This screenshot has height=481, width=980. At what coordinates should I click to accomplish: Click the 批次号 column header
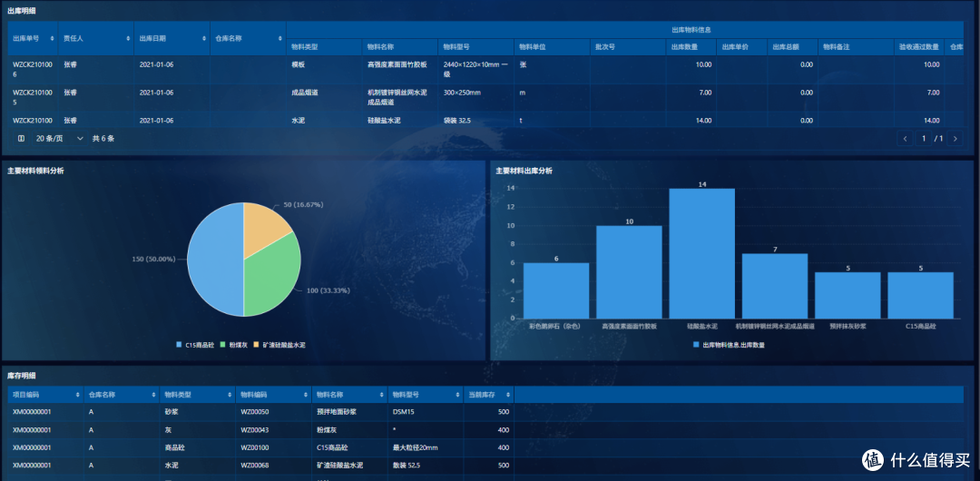628,47
